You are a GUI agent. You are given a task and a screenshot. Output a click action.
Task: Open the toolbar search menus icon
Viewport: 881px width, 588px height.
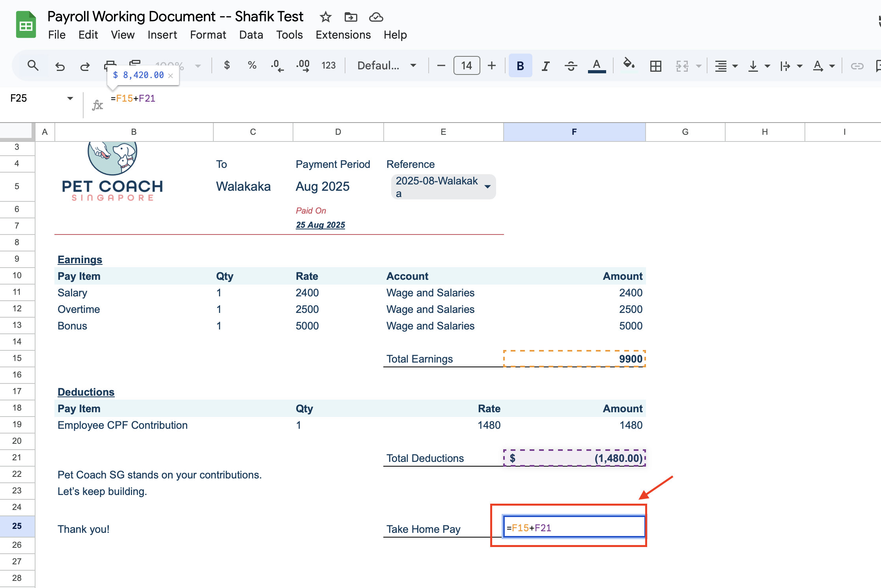[x=33, y=65]
